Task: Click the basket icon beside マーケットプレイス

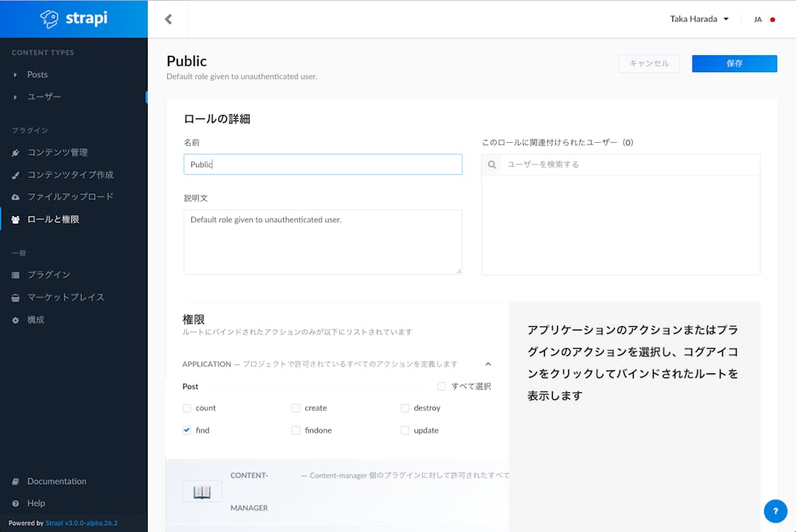Action: pyautogui.click(x=16, y=297)
